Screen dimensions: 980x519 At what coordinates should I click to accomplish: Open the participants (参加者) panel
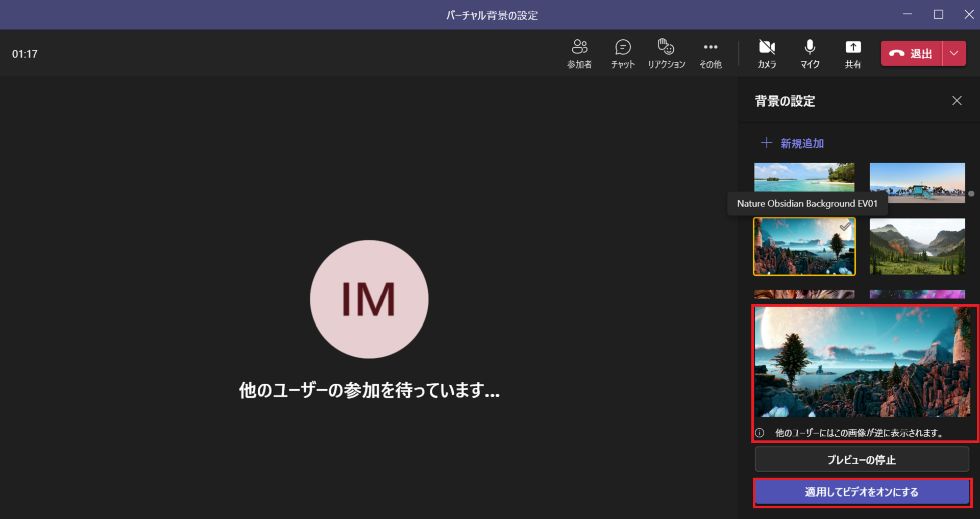click(579, 54)
